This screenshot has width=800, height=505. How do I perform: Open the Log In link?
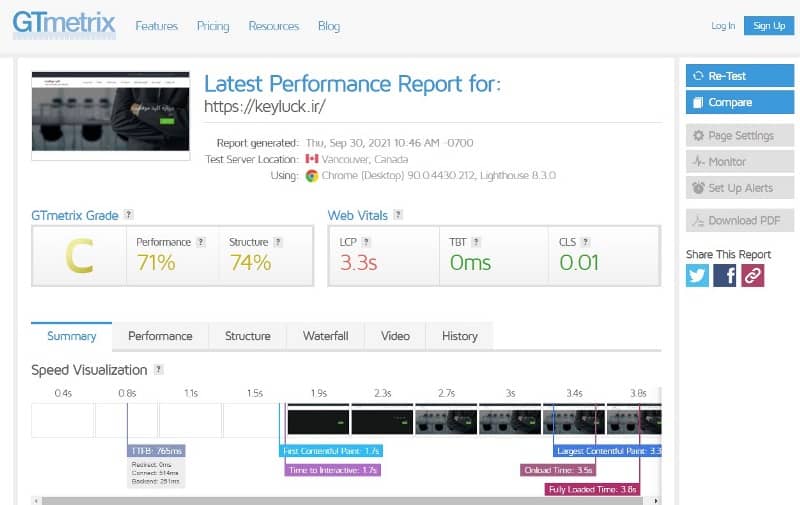click(722, 26)
